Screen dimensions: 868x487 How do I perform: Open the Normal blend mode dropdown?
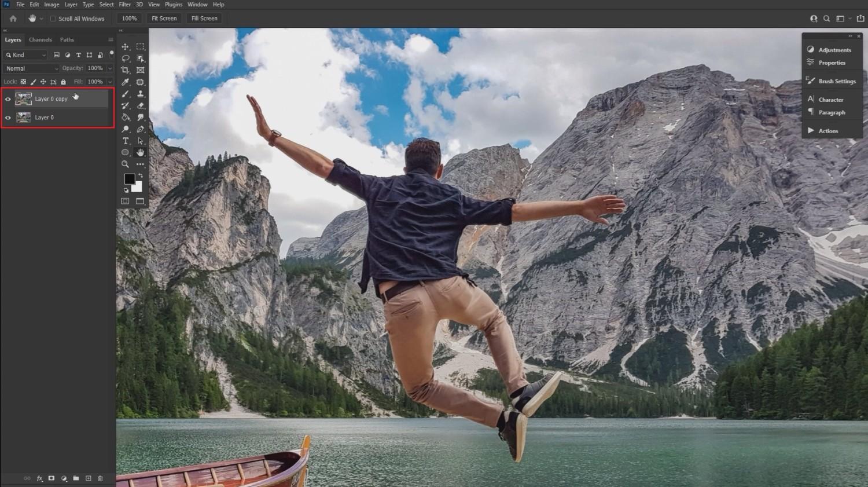[31, 68]
